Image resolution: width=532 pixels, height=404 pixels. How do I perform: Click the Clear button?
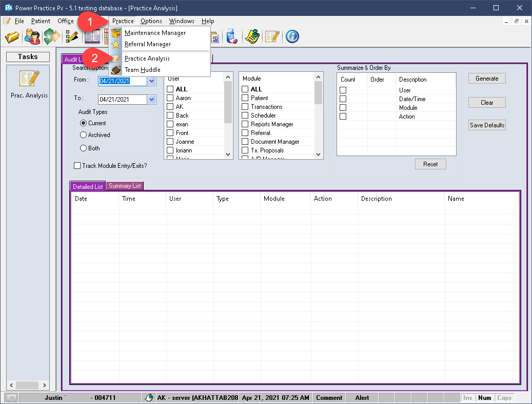tap(487, 103)
